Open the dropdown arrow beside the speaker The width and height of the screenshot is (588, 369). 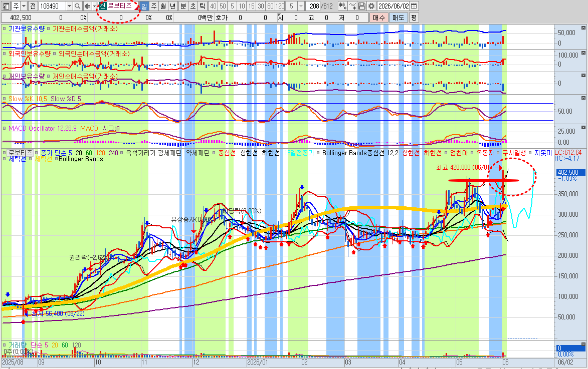(94, 6)
